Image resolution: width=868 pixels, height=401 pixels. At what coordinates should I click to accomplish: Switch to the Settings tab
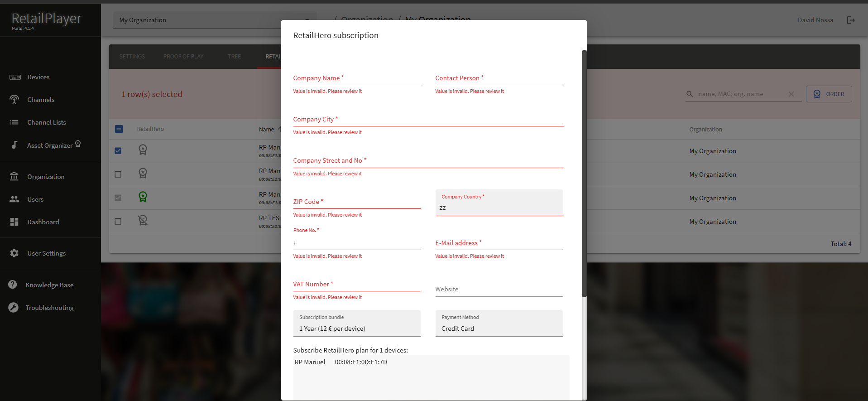tap(132, 57)
